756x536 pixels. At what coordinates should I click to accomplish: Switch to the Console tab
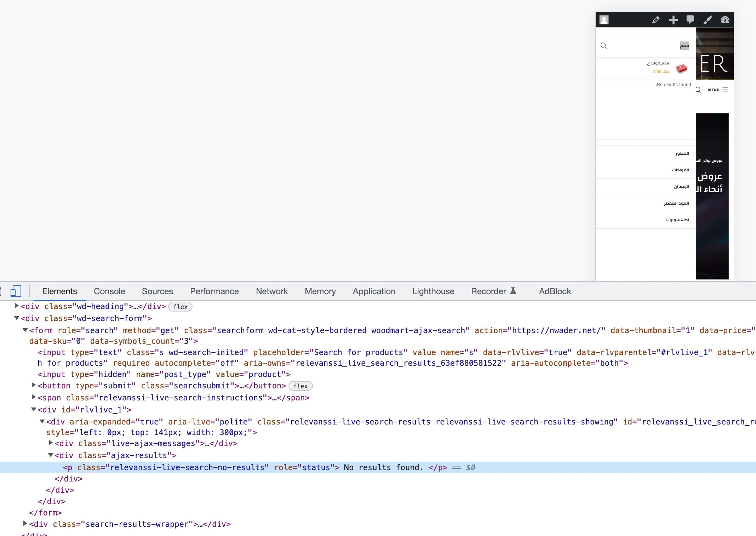[x=109, y=291]
